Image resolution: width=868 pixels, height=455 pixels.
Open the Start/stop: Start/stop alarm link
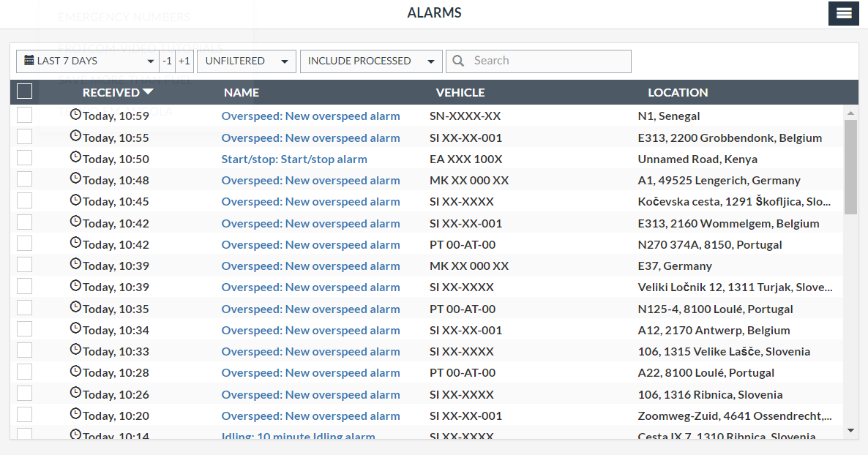coord(294,159)
